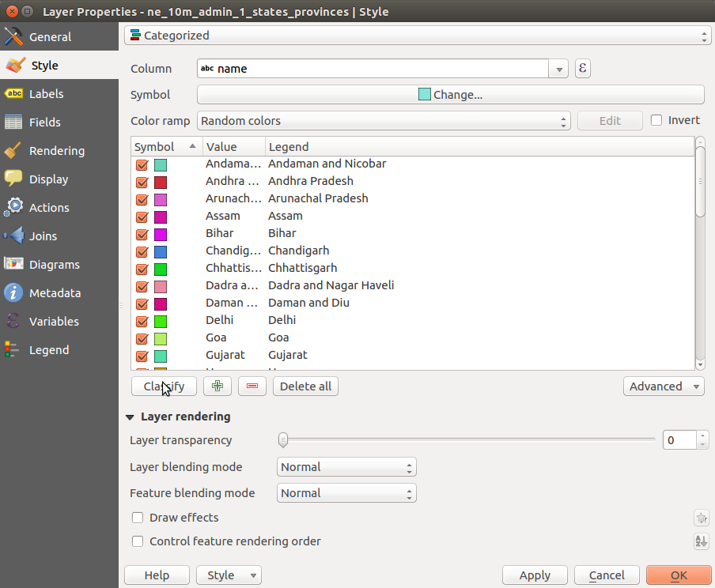Click the Classify button
The image size is (715, 588).
tap(165, 386)
